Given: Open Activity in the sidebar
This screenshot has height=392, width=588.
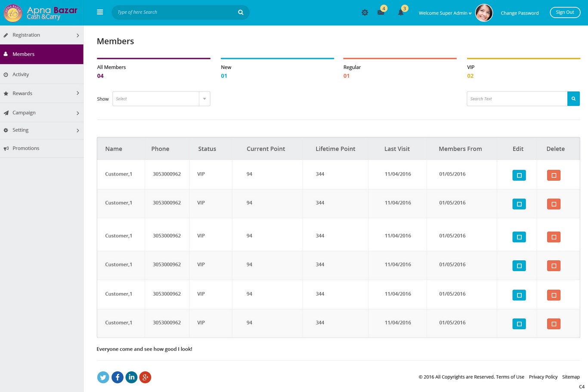Looking at the screenshot, I should click(21, 74).
